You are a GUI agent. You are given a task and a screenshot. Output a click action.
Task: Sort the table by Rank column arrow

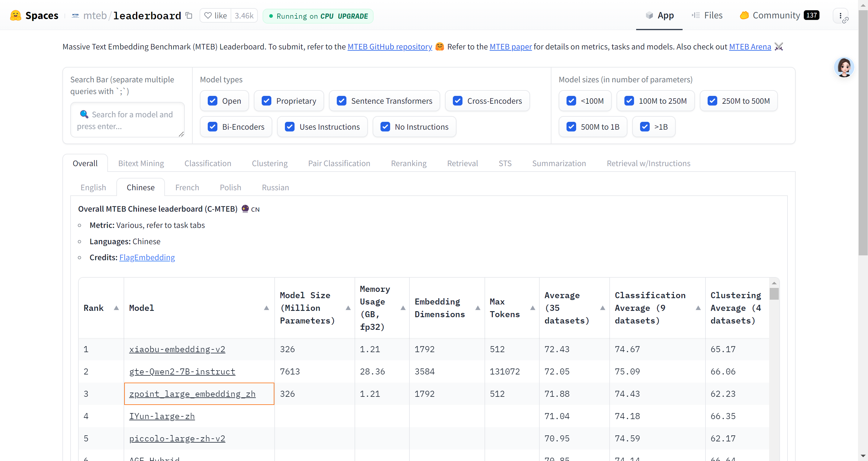point(116,308)
